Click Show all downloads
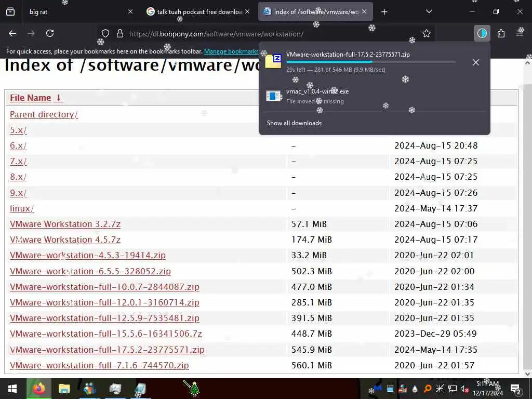This screenshot has width=532, height=399. point(294,123)
